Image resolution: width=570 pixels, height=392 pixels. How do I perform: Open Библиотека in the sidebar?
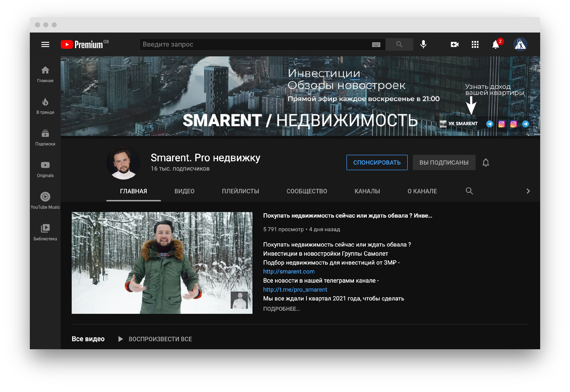[45, 233]
